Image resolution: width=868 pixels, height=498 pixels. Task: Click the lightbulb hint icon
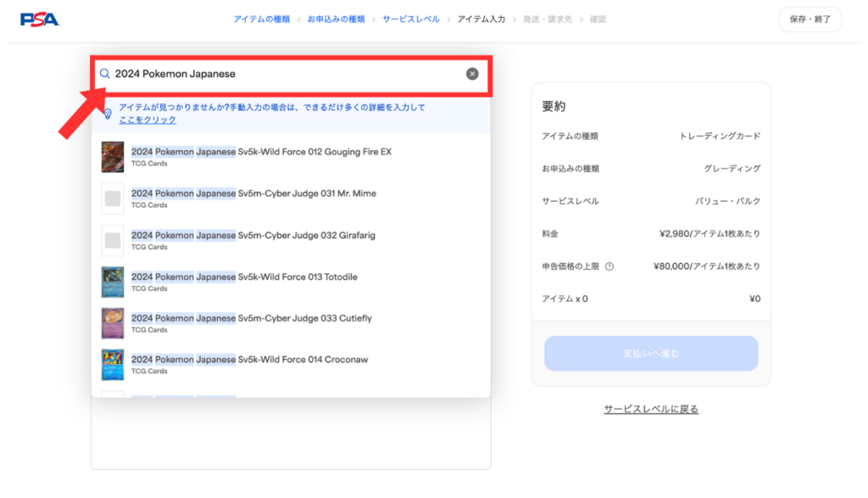point(108,114)
